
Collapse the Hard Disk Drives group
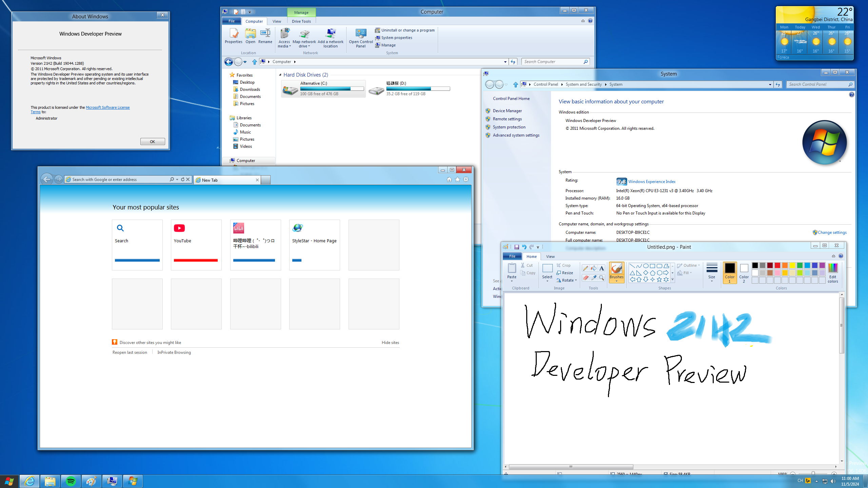[280, 75]
